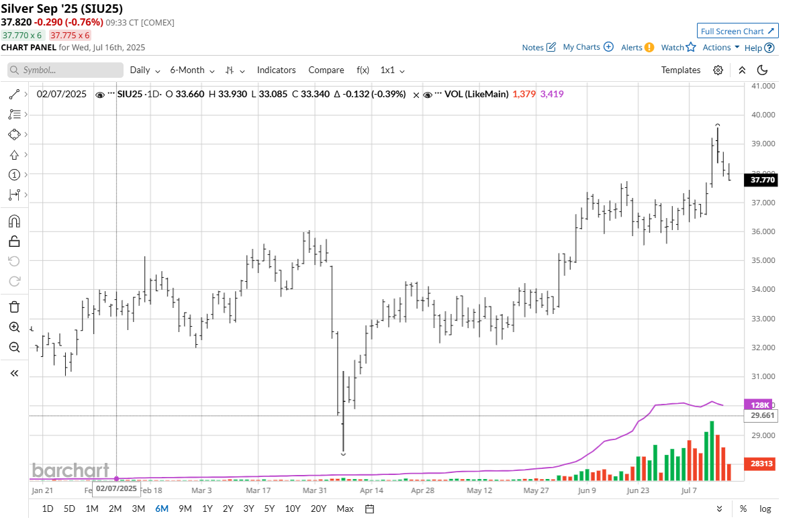Select the 6M time range
The width and height of the screenshot is (797, 532).
coord(162,509)
